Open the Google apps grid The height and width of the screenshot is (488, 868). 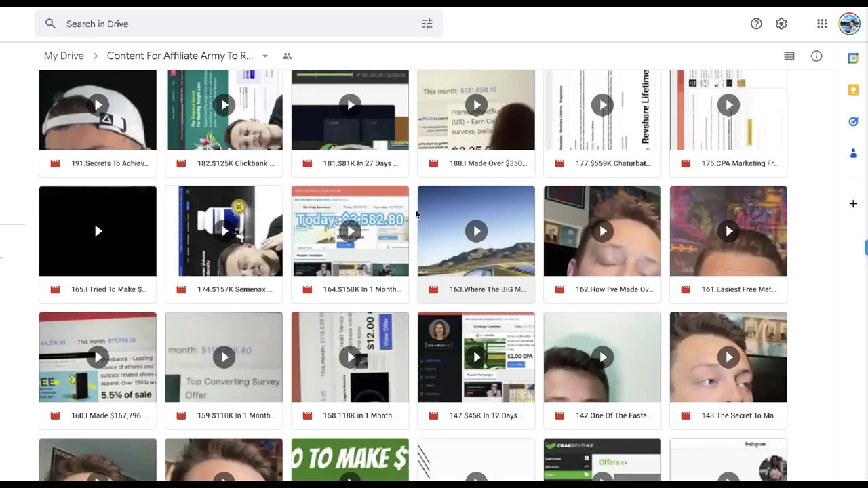822,24
